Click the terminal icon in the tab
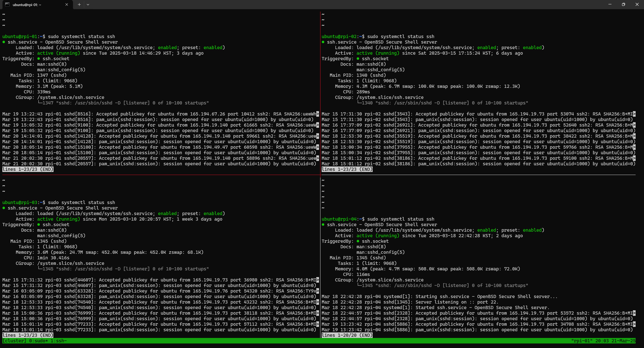The height and width of the screenshot is (348, 644). (x=8, y=5)
